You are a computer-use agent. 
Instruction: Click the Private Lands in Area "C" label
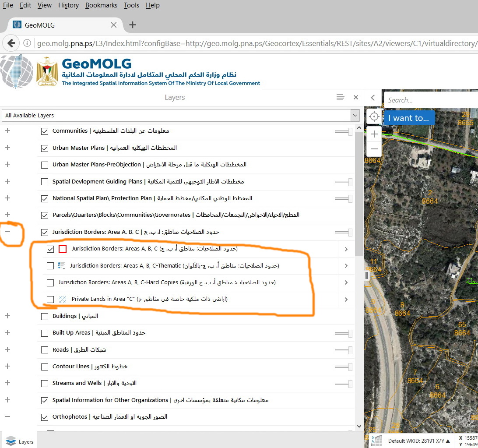point(150,299)
